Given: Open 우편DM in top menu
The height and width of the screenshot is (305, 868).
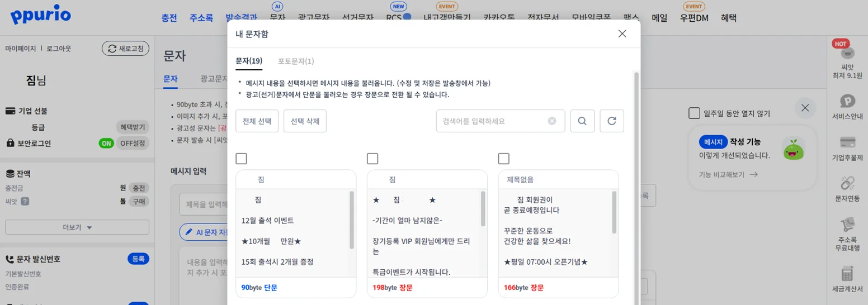Looking at the screenshot, I should tap(694, 18).
